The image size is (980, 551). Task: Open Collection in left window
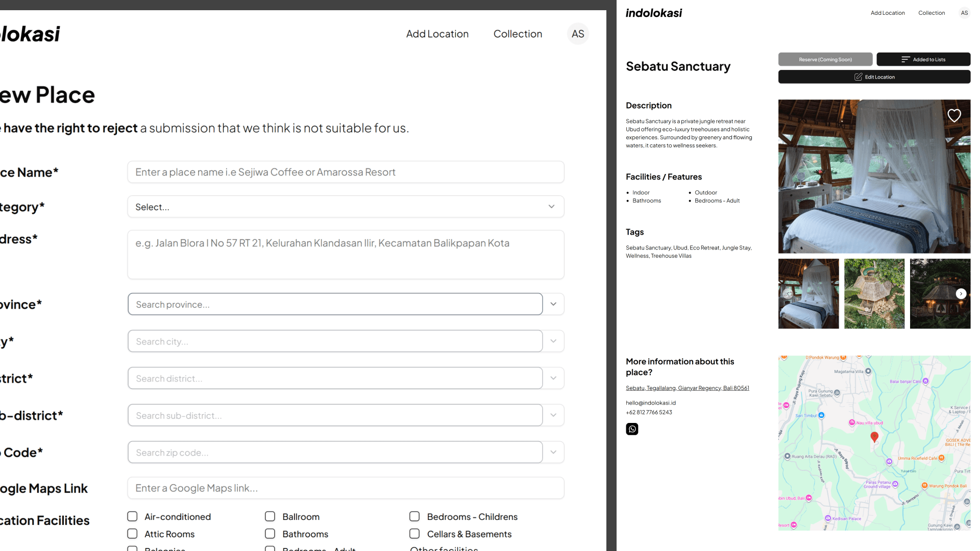(518, 34)
